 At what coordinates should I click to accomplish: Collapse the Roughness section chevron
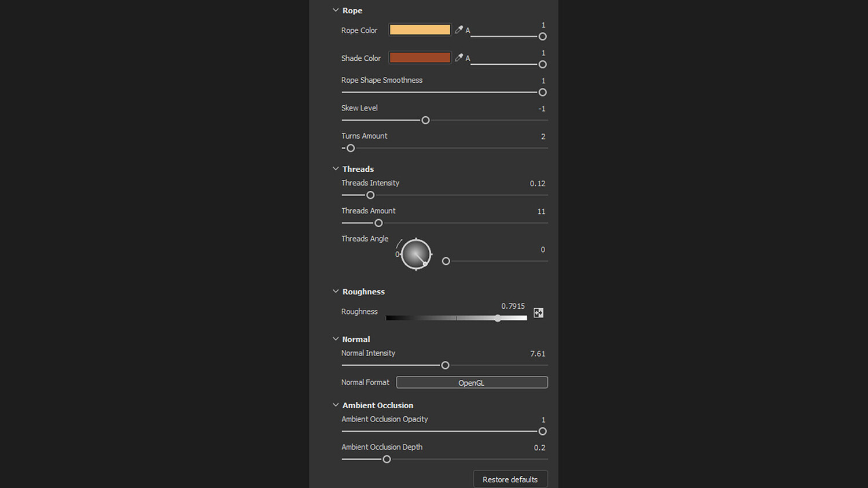coord(336,291)
